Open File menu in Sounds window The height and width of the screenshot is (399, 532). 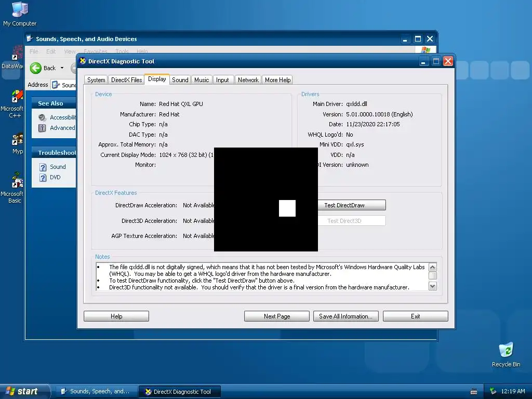pyautogui.click(x=34, y=51)
